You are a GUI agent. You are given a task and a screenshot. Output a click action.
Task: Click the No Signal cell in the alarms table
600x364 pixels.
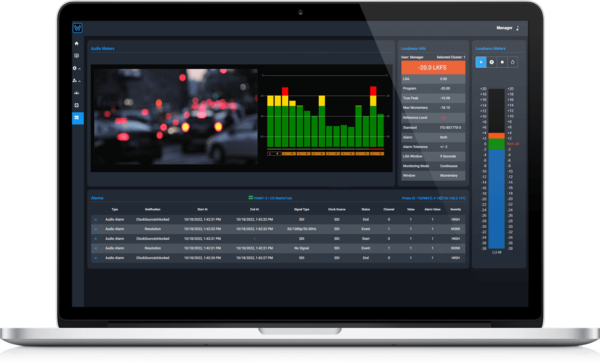tap(302, 248)
